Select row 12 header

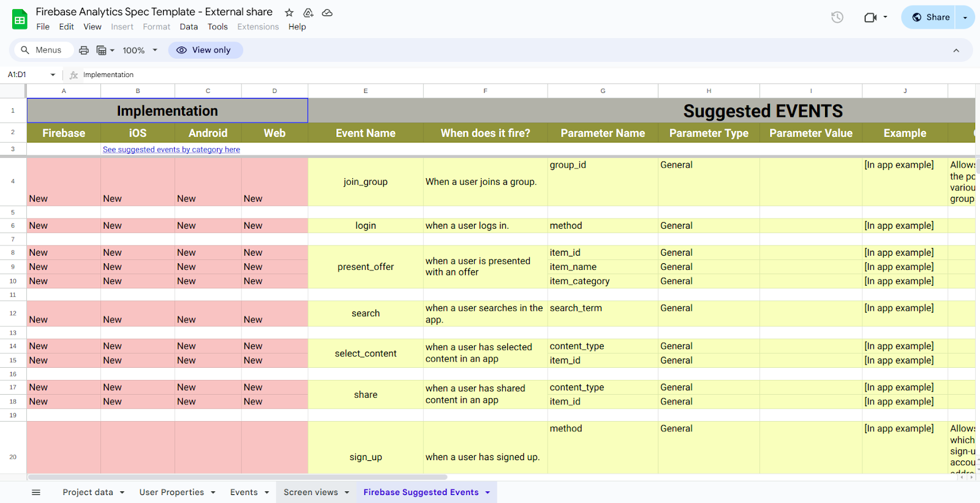pyautogui.click(x=13, y=313)
